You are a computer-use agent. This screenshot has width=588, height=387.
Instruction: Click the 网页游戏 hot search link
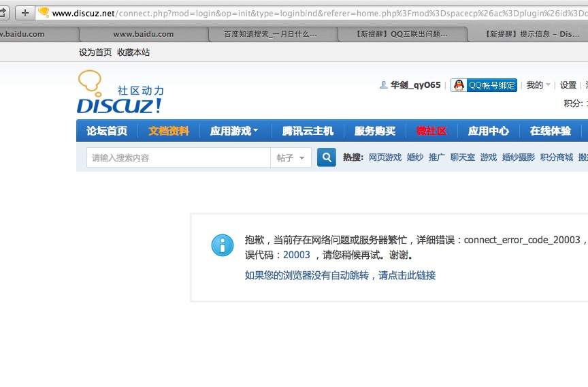[x=385, y=157]
